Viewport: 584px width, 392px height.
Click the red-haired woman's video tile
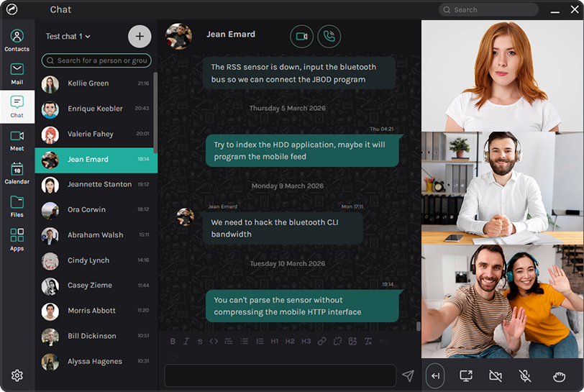503,76
